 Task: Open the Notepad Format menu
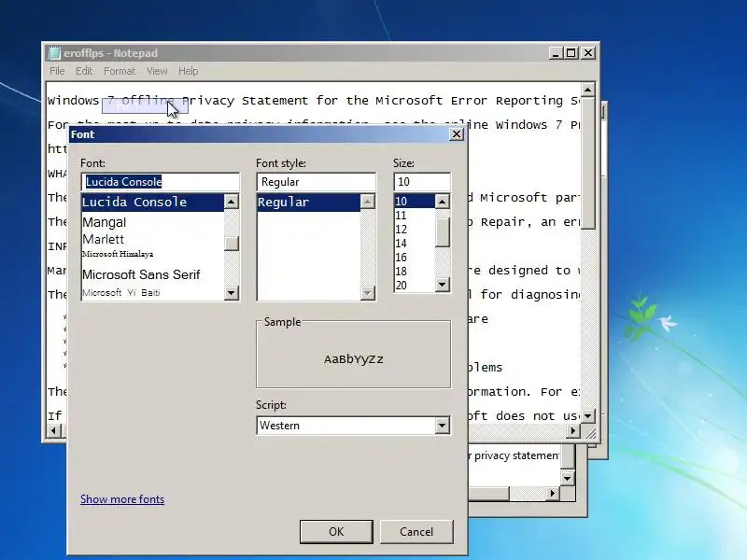[x=120, y=71]
